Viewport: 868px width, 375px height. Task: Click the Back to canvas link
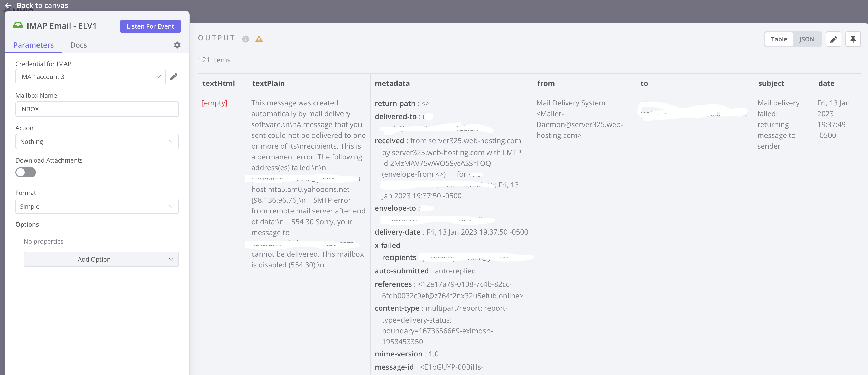click(x=42, y=5)
